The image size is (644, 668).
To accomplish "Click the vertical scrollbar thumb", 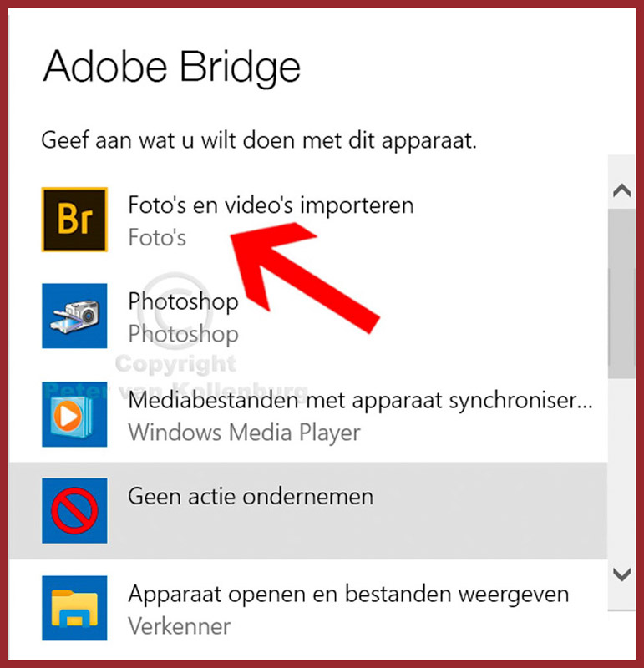I will (x=621, y=293).
